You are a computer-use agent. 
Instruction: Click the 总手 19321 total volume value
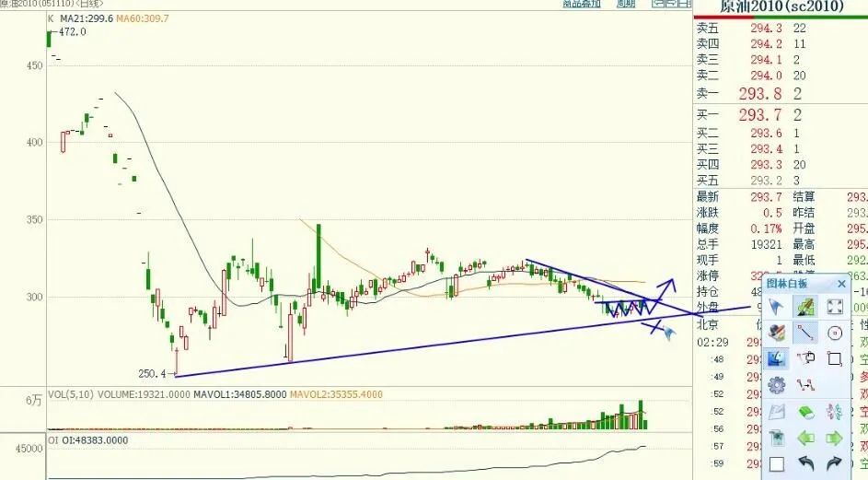click(x=768, y=244)
